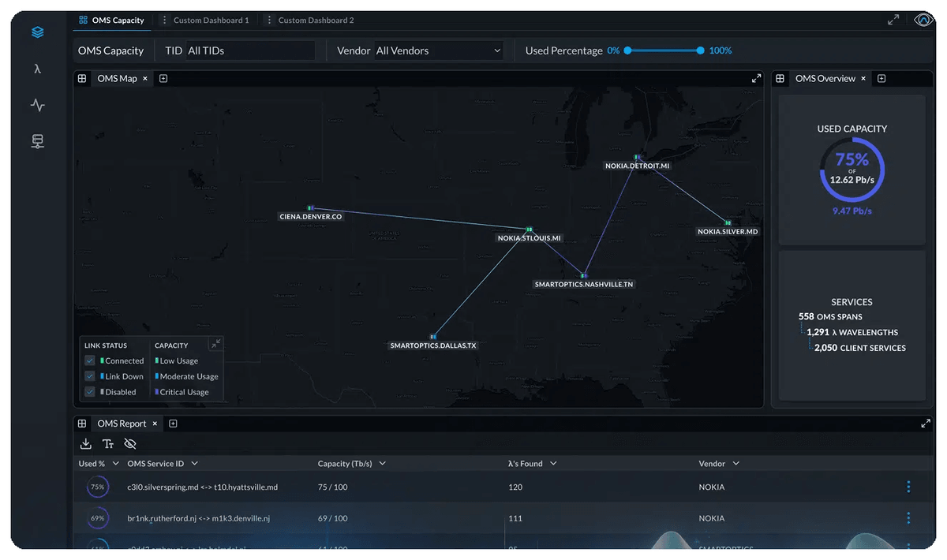Screen dimensions: 947x560
Task: Open the Vendor column header menu
Action: [x=736, y=464]
